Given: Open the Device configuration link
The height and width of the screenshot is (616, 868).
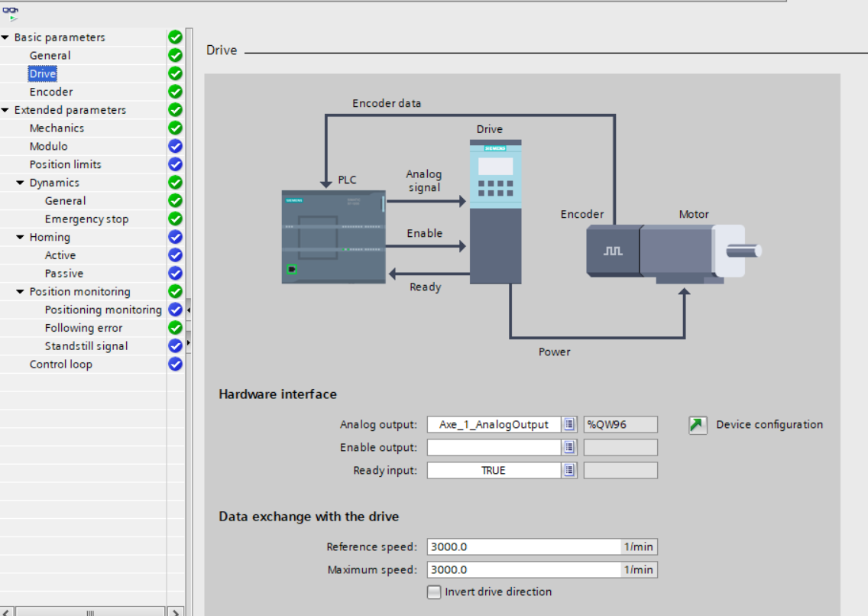Looking at the screenshot, I should pyautogui.click(x=769, y=425).
